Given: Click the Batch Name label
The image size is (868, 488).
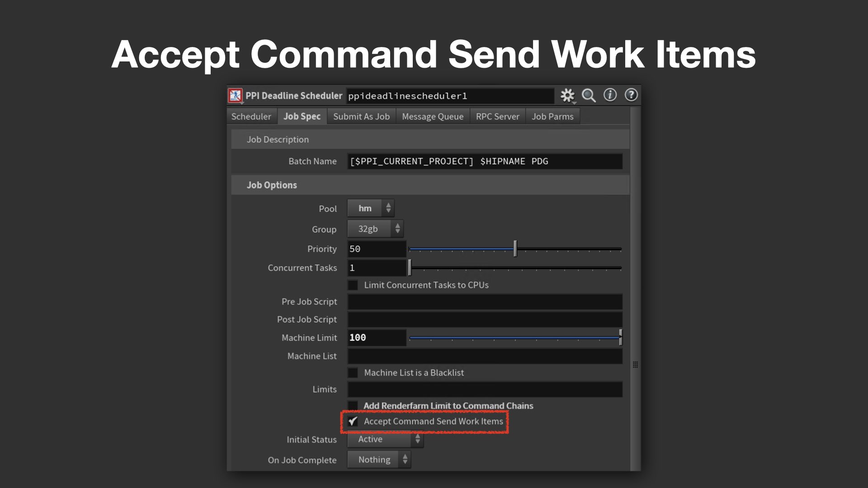Looking at the screenshot, I should click(x=312, y=161).
